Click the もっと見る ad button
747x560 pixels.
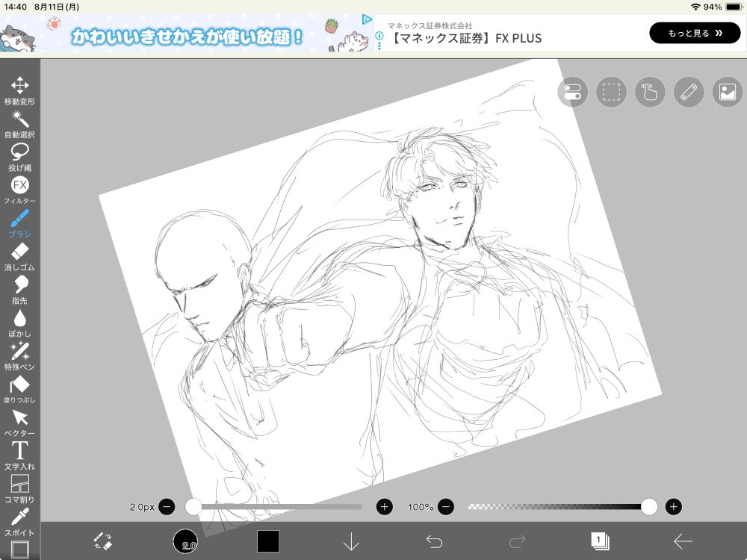695,33
